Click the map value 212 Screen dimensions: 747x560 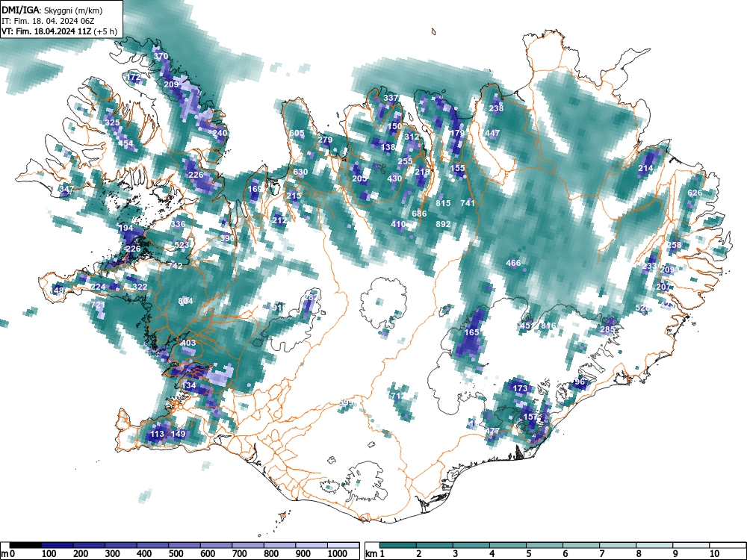[279, 220]
